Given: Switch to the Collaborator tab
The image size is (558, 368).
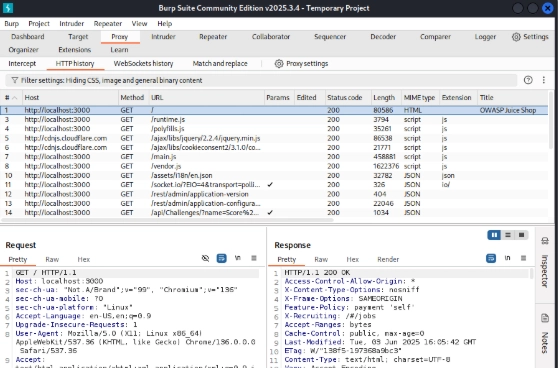Looking at the screenshot, I should pos(271,37).
